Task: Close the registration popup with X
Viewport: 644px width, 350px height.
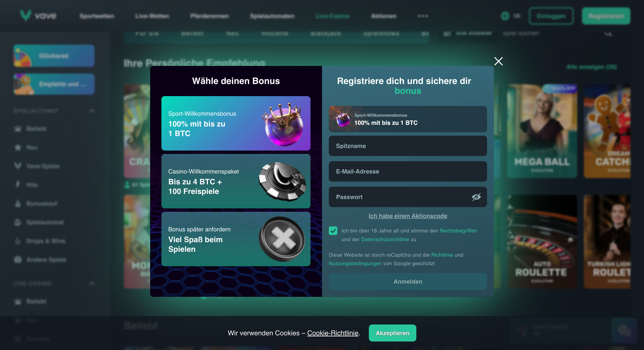Action: tap(498, 61)
